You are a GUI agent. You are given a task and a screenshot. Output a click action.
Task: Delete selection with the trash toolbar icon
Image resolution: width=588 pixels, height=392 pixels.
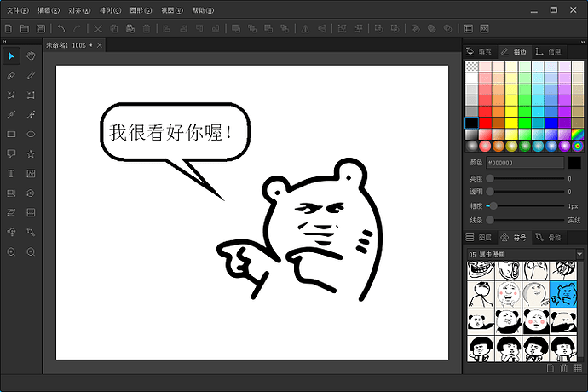click(147, 28)
